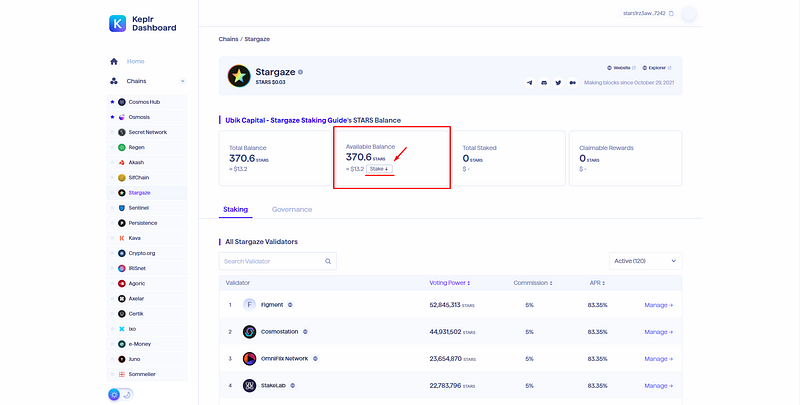Favorite Regen with its star
Viewport: 800px width, 405px height.
112,147
